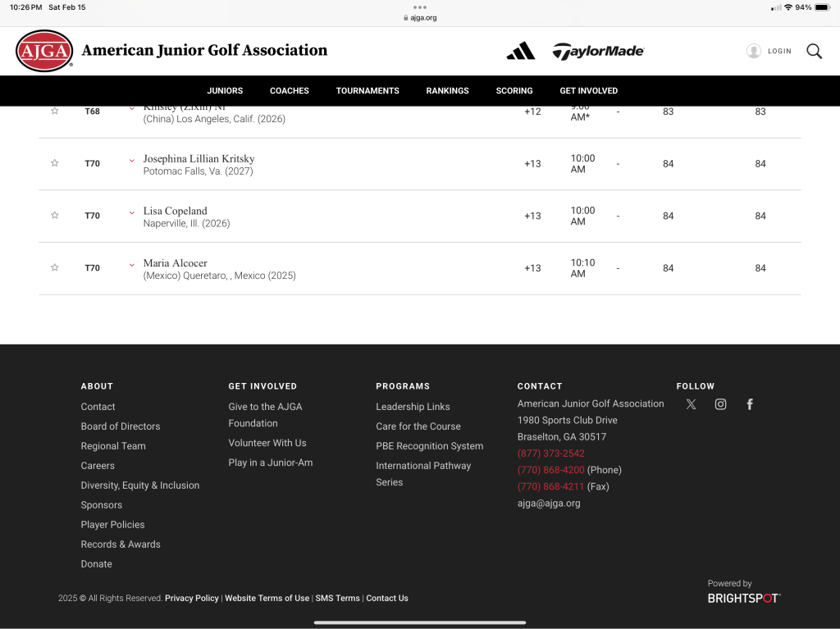Screen dimensions: 840x629
Task: Star Maria Alcocer as favorite
Action: coord(55,267)
